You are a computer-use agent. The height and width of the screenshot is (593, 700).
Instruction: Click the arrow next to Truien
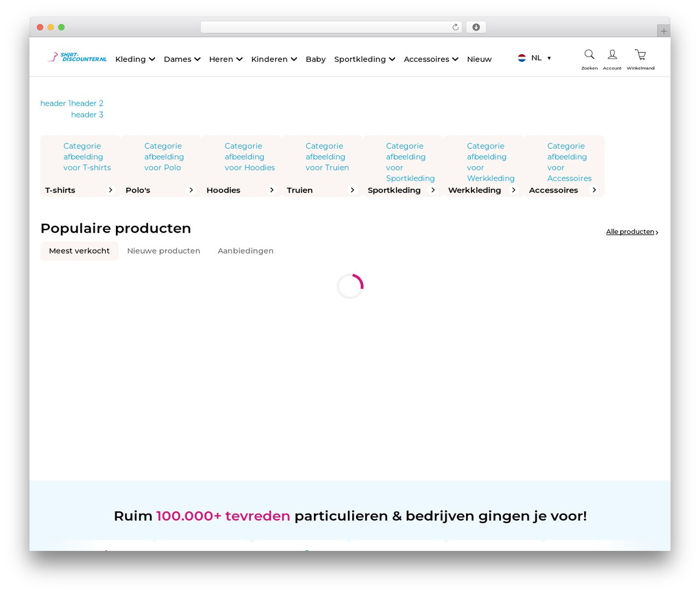click(x=352, y=190)
